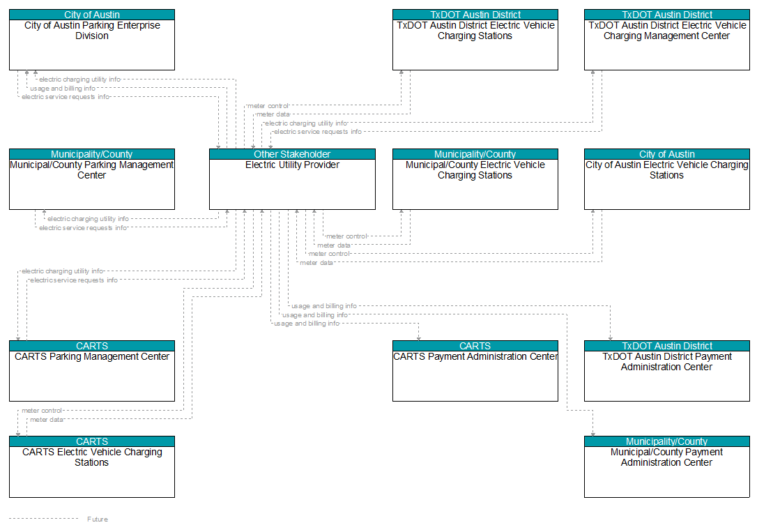Select the CARTS Electric Vehicle Charging Stations box
This screenshot has width=757, height=532.
pos(92,467)
